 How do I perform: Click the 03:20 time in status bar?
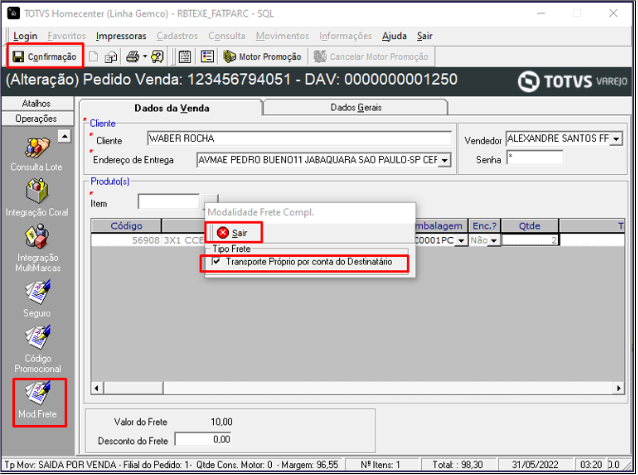(591, 464)
